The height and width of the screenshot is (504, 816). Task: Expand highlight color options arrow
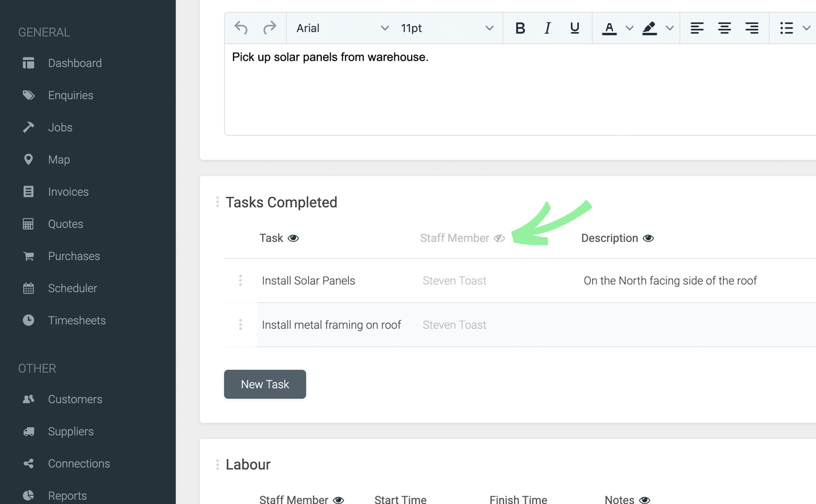coord(669,28)
